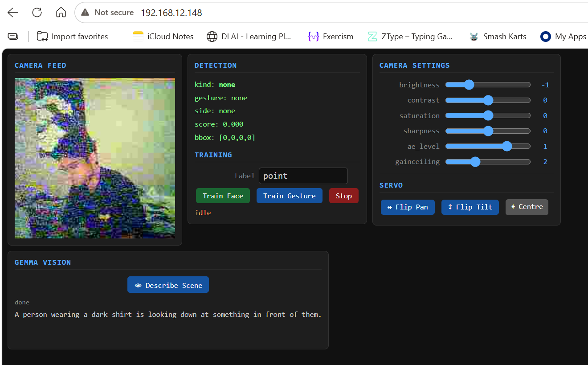This screenshot has width=588, height=365.
Task: Adjust the sharpness slider
Action: coord(488,131)
